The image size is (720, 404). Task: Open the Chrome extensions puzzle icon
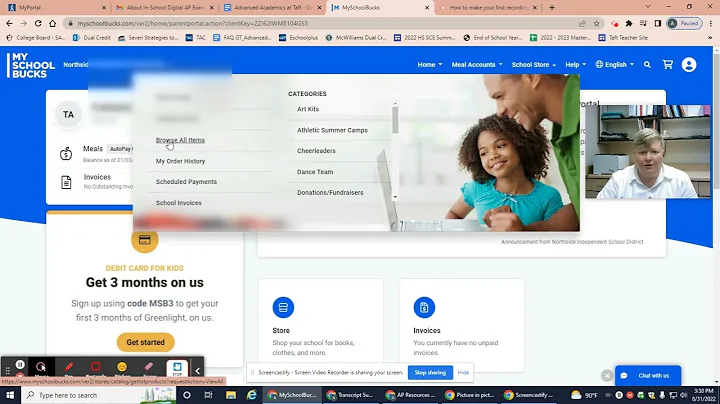[x=629, y=23]
